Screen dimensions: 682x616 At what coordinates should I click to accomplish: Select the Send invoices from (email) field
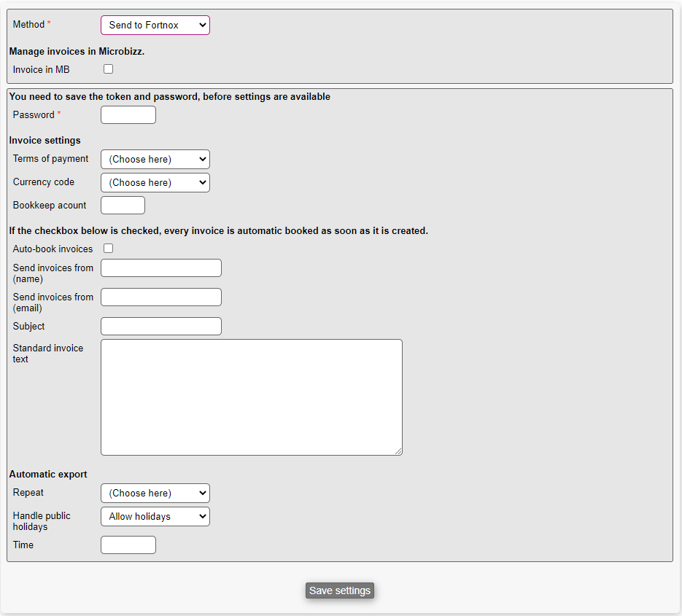tap(160, 297)
